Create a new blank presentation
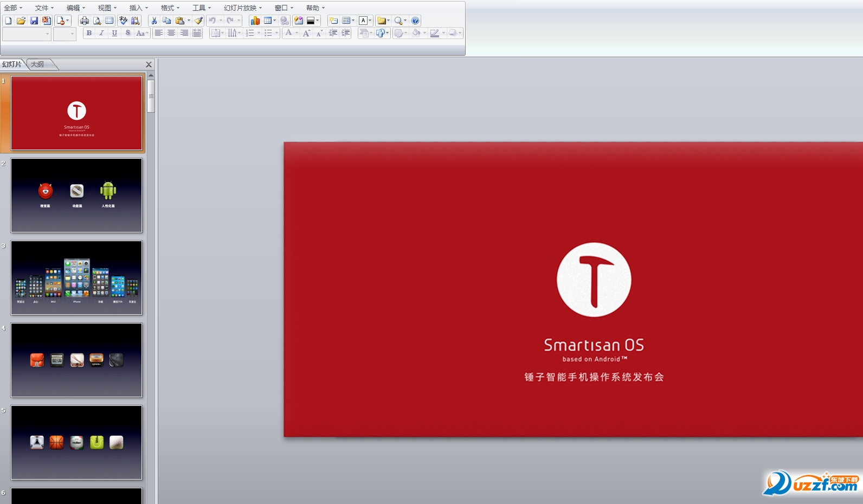This screenshot has width=863, height=504. coord(8,21)
